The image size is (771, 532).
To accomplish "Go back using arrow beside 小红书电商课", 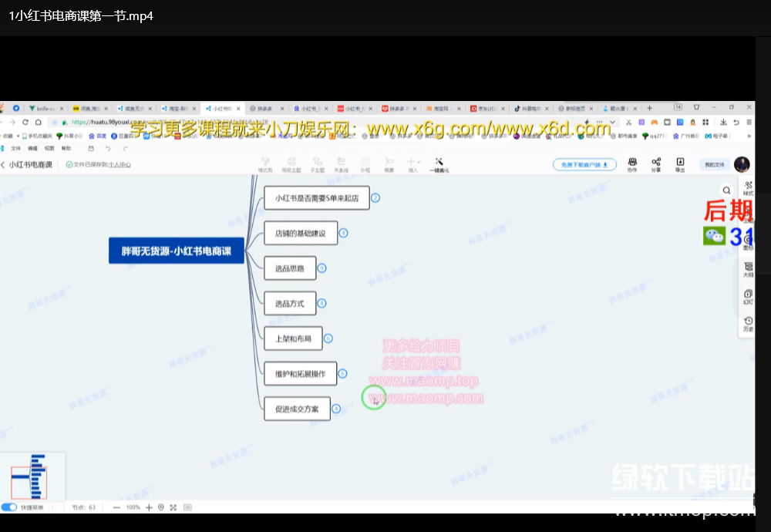I will point(3,165).
